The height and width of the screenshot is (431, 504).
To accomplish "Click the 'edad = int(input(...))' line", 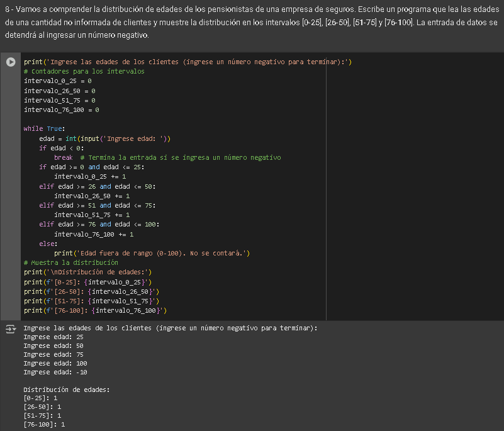I will coord(105,138).
